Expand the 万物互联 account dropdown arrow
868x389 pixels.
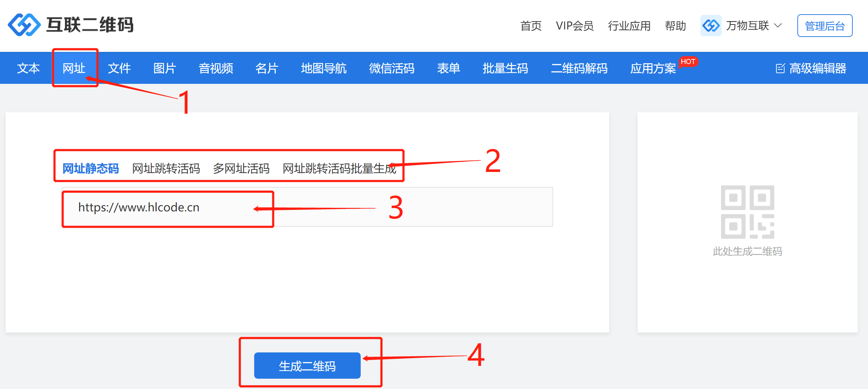(x=777, y=26)
